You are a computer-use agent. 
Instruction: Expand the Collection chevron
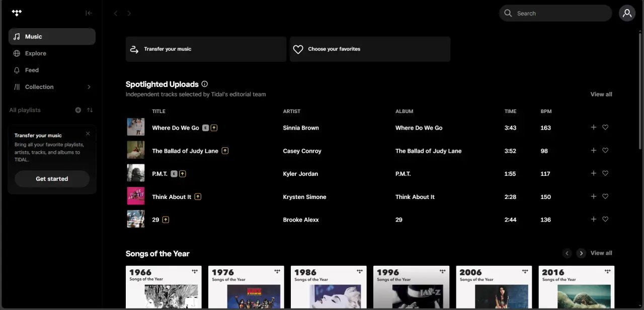(89, 87)
